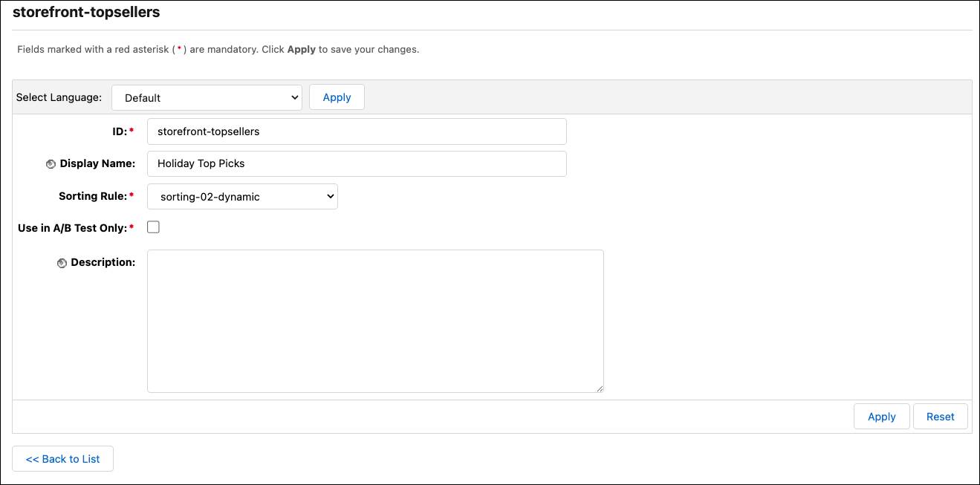
Task: Click the localizable icon beside Display Name
Action: click(x=51, y=164)
